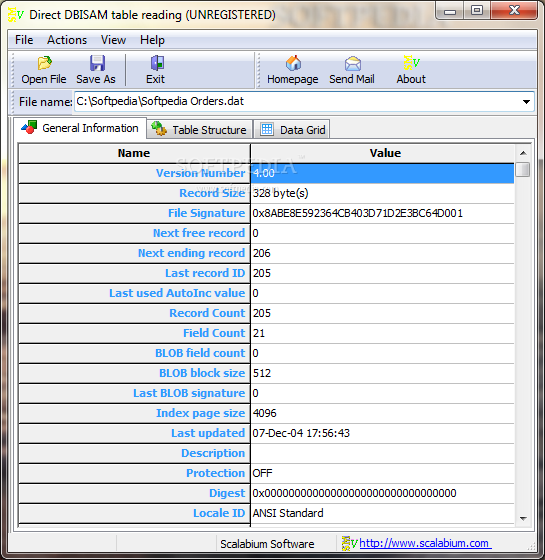
Task: Click the application icon in title bar
Action: (15, 15)
